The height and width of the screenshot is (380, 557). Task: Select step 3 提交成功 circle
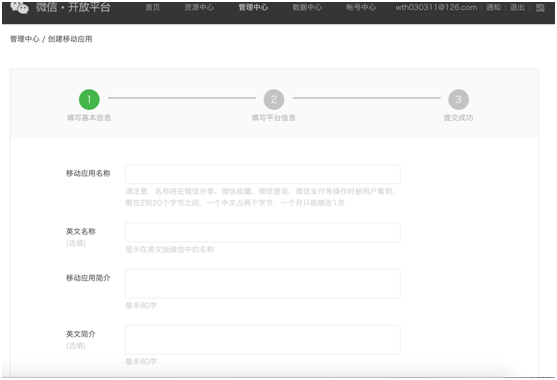click(x=459, y=99)
